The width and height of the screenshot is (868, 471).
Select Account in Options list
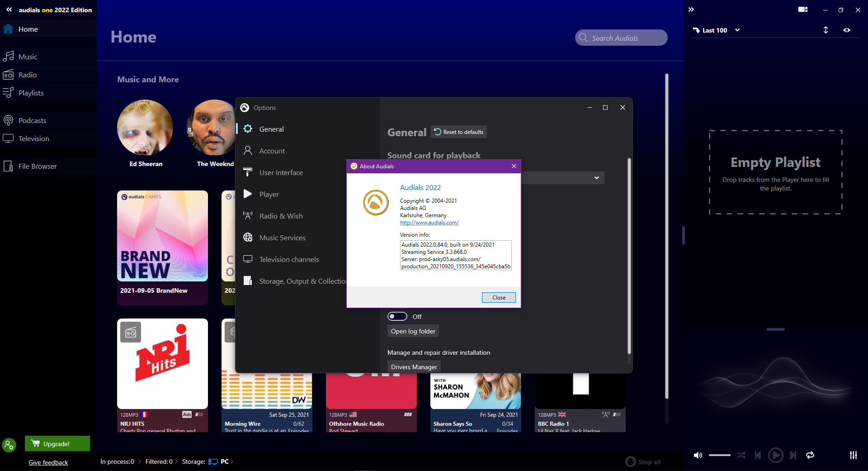pyautogui.click(x=272, y=151)
